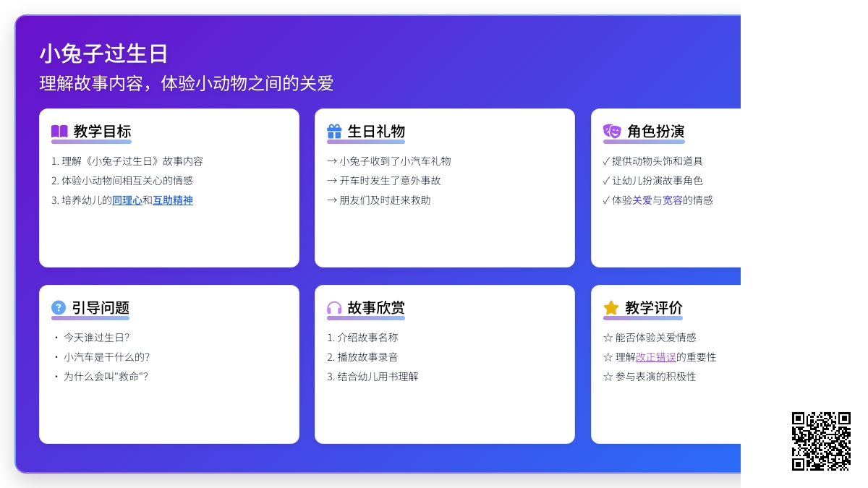Click the highlighted word 宽容
The height and width of the screenshot is (488, 868).
673,200
